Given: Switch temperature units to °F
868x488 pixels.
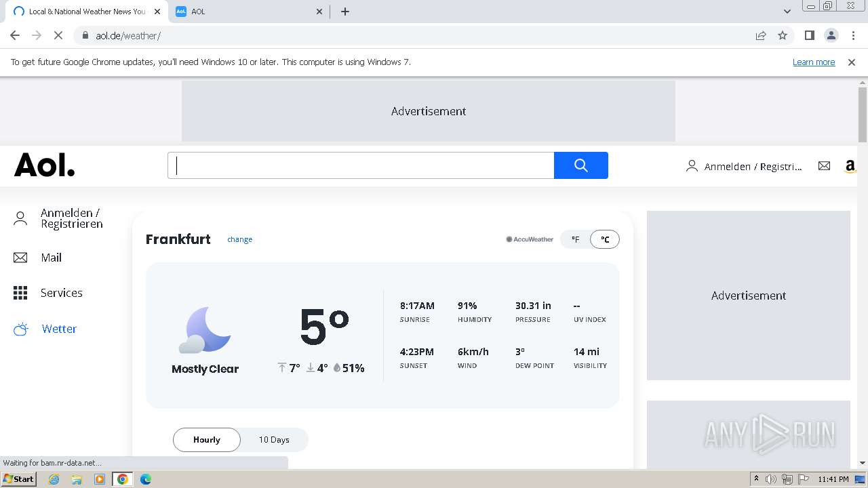Looking at the screenshot, I should pos(575,239).
